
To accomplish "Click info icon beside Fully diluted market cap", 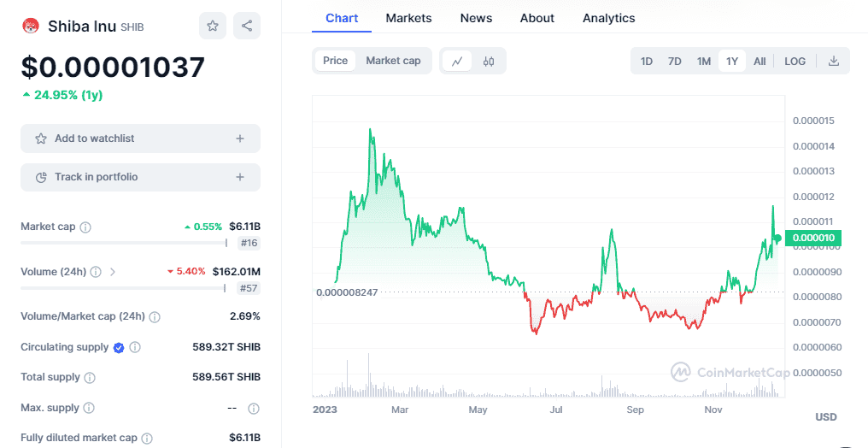I will [147, 438].
